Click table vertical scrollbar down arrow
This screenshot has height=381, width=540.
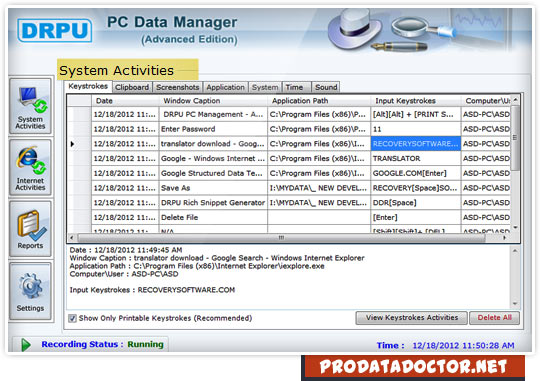tap(515, 227)
